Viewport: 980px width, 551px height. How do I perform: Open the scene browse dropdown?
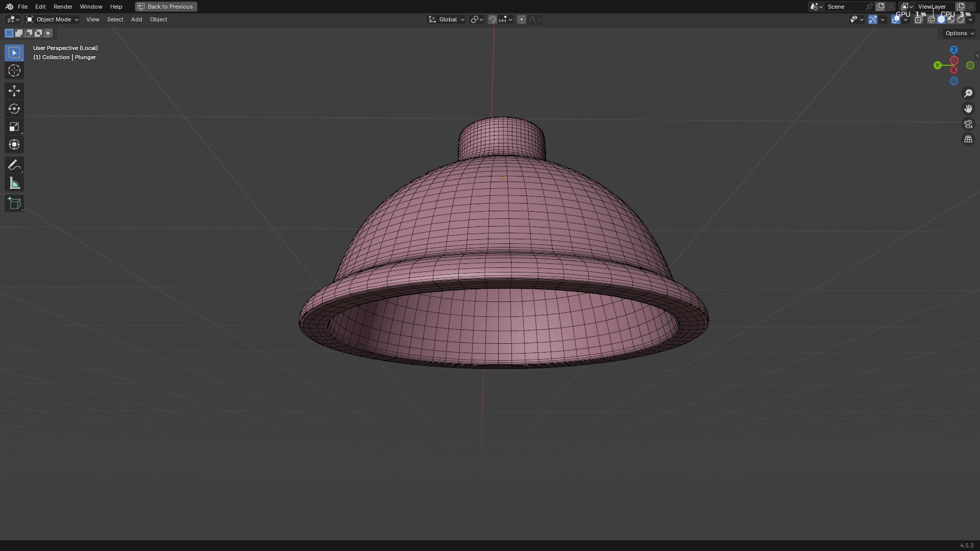816,7
